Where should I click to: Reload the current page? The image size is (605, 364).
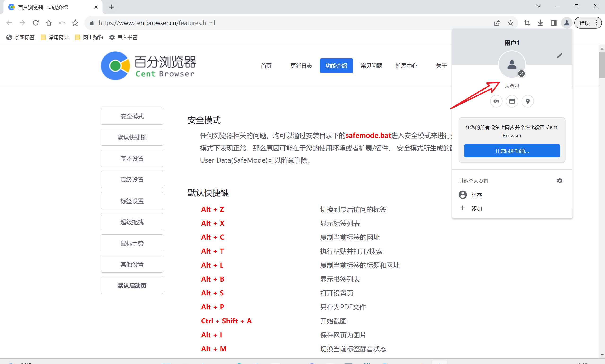pos(35,23)
